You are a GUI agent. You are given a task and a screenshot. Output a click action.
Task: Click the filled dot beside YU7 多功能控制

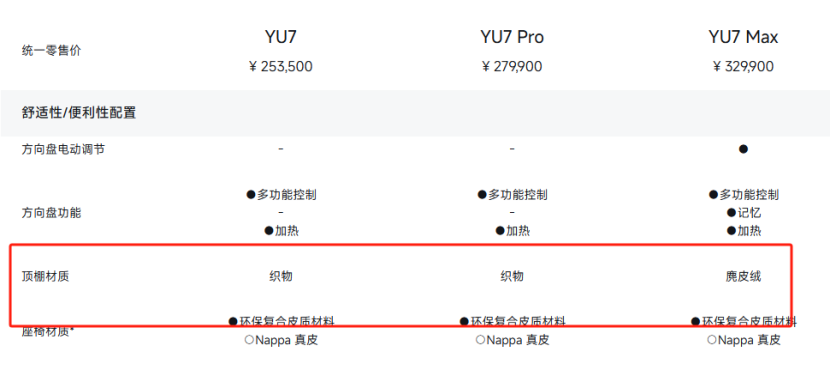coord(251,194)
